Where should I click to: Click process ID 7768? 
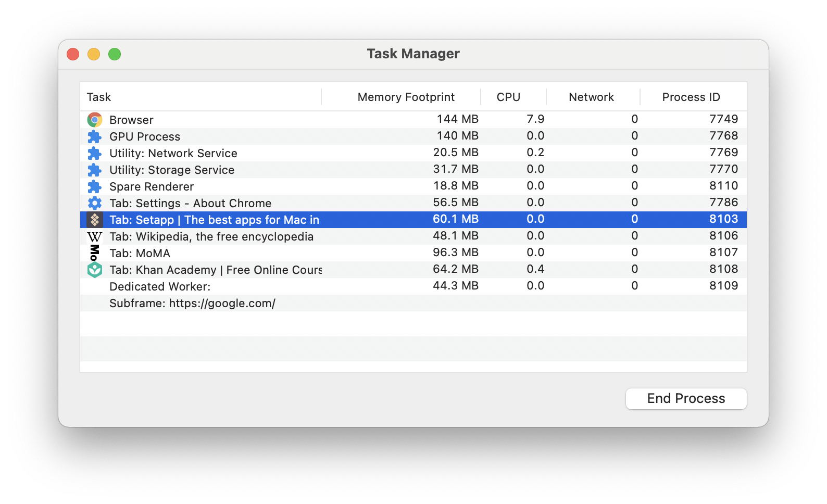[724, 135]
